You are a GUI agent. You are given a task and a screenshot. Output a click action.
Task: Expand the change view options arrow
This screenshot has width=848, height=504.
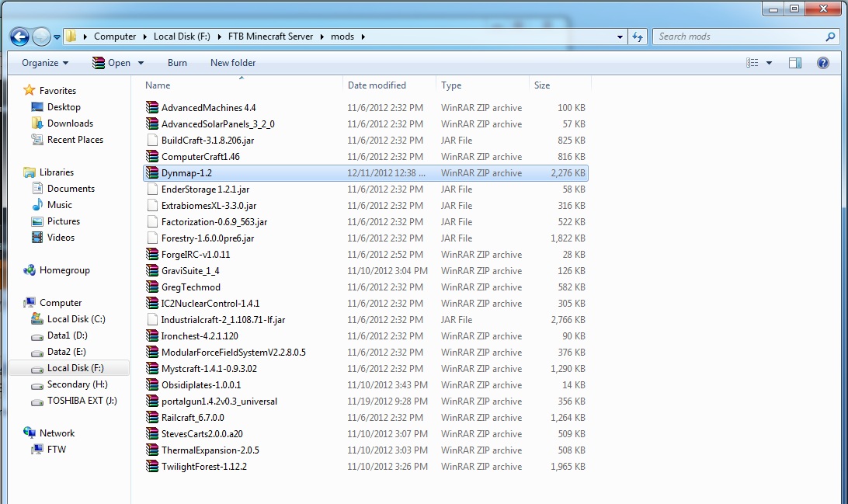[769, 63]
